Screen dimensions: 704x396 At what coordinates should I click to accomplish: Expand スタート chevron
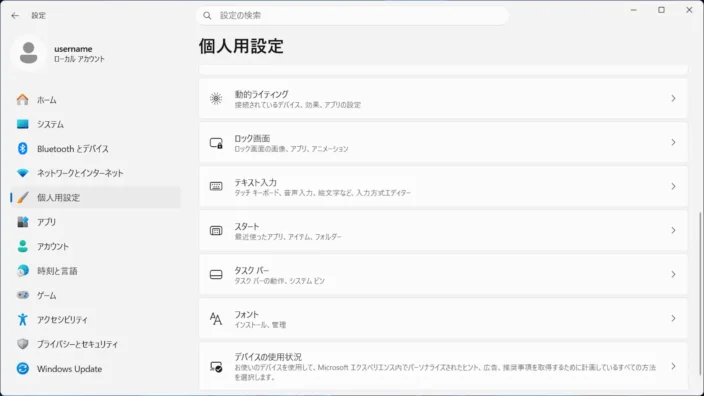673,230
